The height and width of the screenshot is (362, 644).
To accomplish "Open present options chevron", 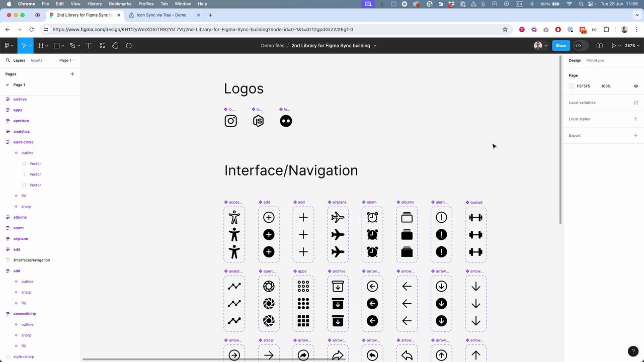I will 620,46.
